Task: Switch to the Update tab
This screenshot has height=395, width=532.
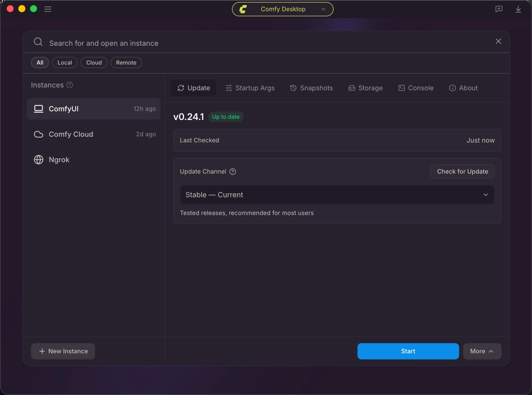Action: (194, 88)
